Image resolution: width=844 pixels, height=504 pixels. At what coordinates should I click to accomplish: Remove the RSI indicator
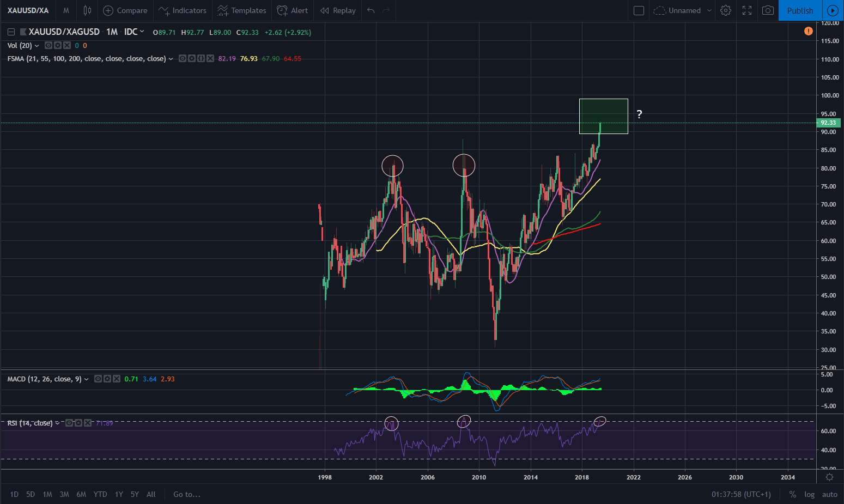pyautogui.click(x=88, y=423)
